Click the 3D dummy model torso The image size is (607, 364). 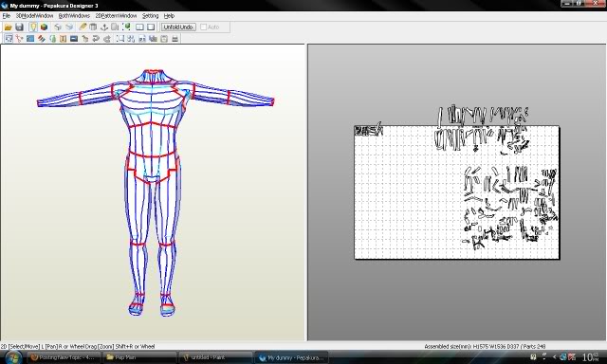click(x=152, y=128)
